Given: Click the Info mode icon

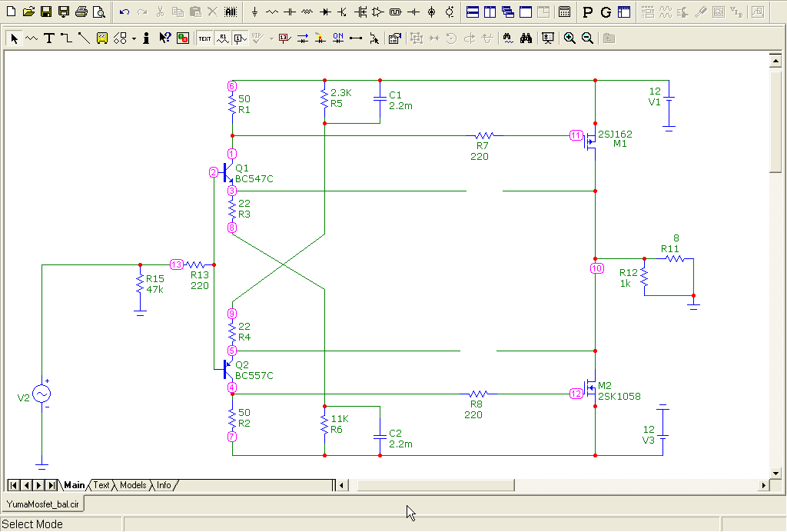Looking at the screenshot, I should click(x=146, y=38).
